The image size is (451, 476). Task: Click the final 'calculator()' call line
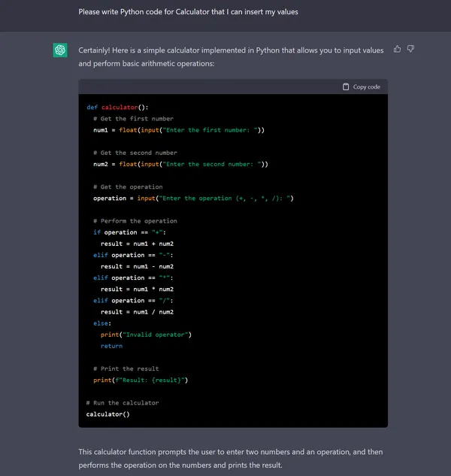tap(108, 414)
